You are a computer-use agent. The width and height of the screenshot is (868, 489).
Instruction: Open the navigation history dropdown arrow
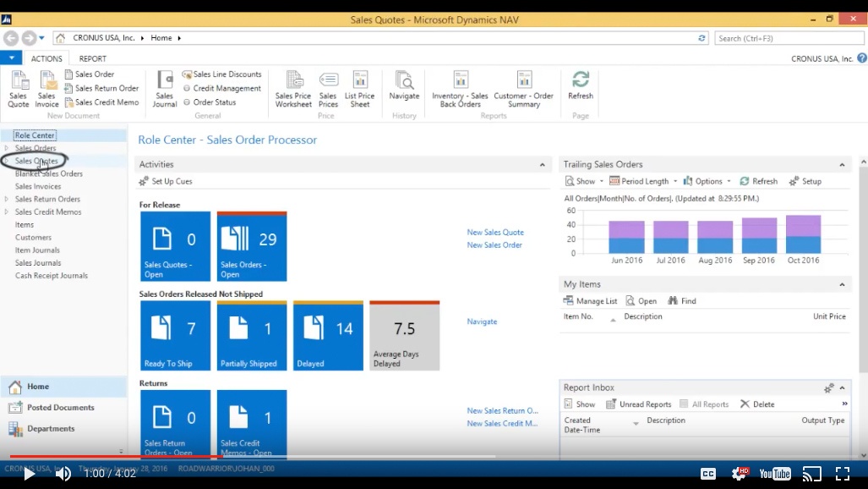tap(41, 38)
